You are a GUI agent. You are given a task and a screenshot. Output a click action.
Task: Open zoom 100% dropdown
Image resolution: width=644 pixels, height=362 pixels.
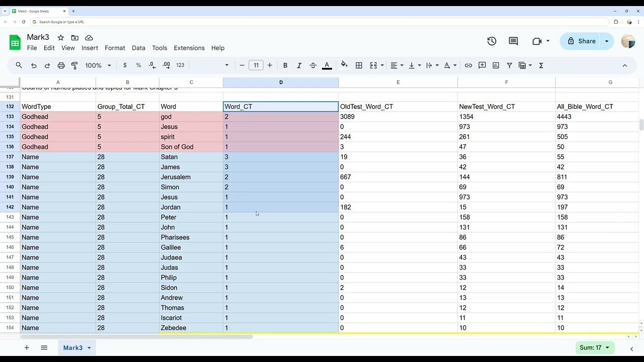[98, 65]
